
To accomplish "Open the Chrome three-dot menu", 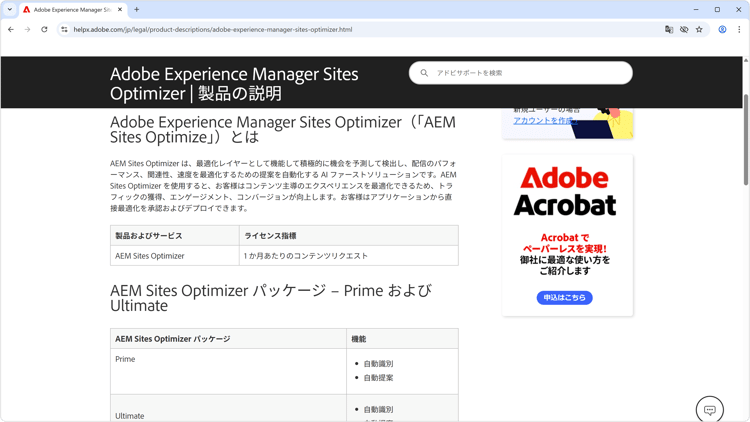I will click(x=739, y=29).
